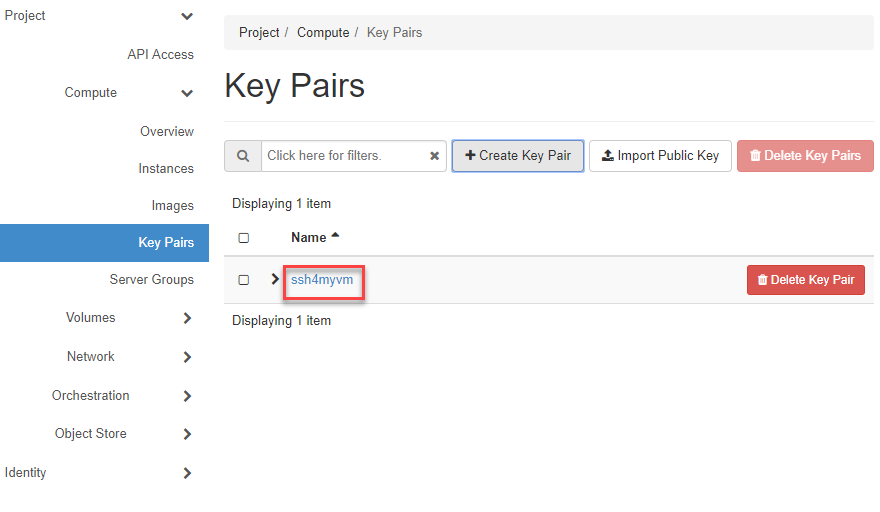Expand the Network sidebar group

click(187, 357)
